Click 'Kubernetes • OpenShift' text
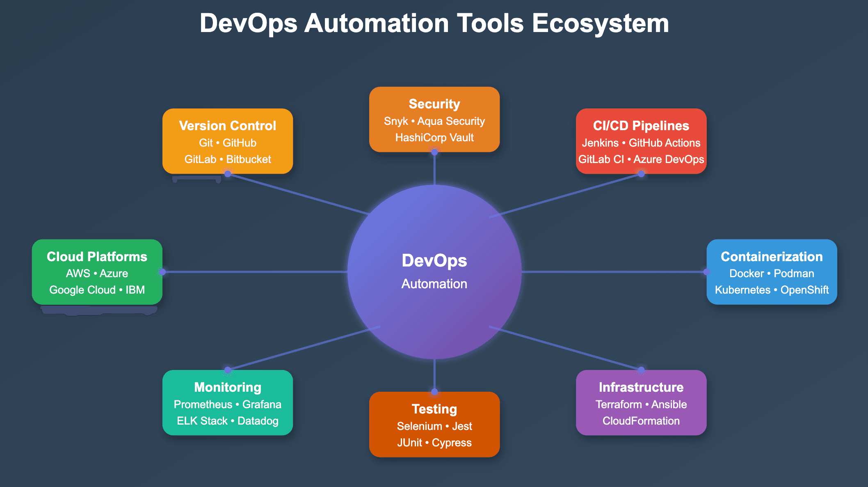Screen dimensions: 868x487 [x=772, y=290]
